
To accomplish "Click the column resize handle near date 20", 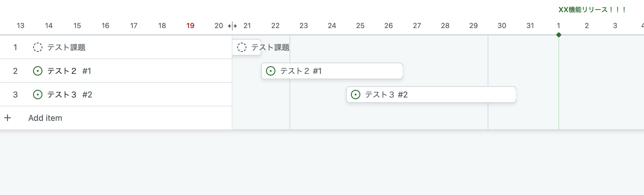I will [232, 26].
